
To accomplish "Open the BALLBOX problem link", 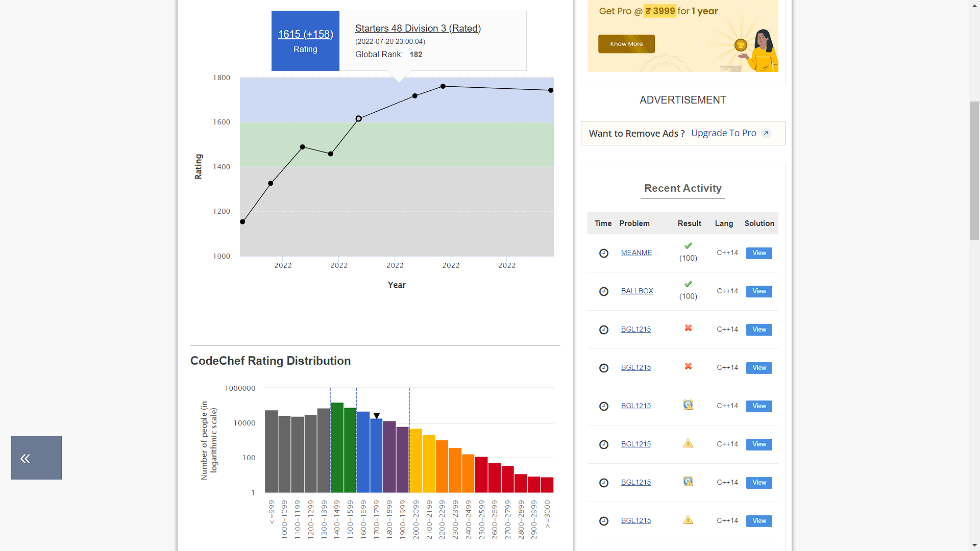I will (x=636, y=291).
